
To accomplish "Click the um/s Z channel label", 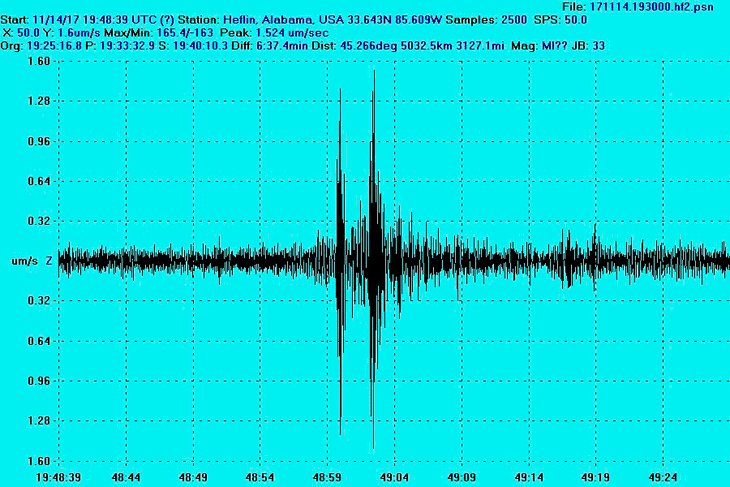I will tap(32, 261).
